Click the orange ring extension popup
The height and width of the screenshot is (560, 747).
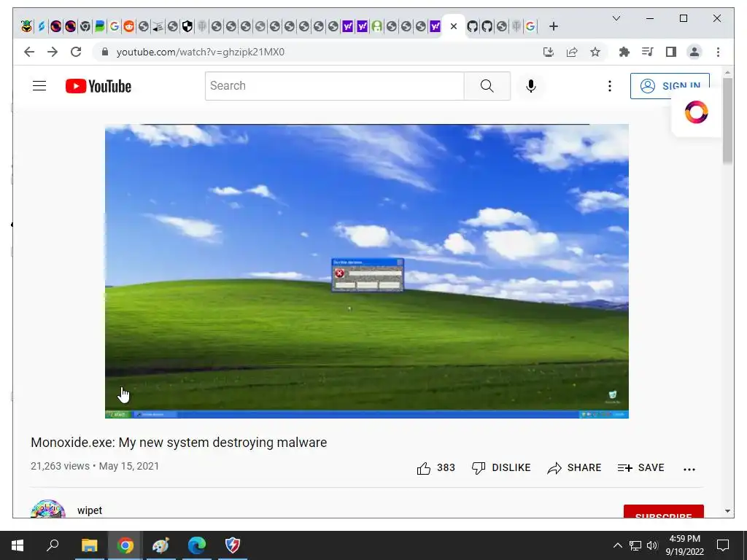click(x=696, y=112)
